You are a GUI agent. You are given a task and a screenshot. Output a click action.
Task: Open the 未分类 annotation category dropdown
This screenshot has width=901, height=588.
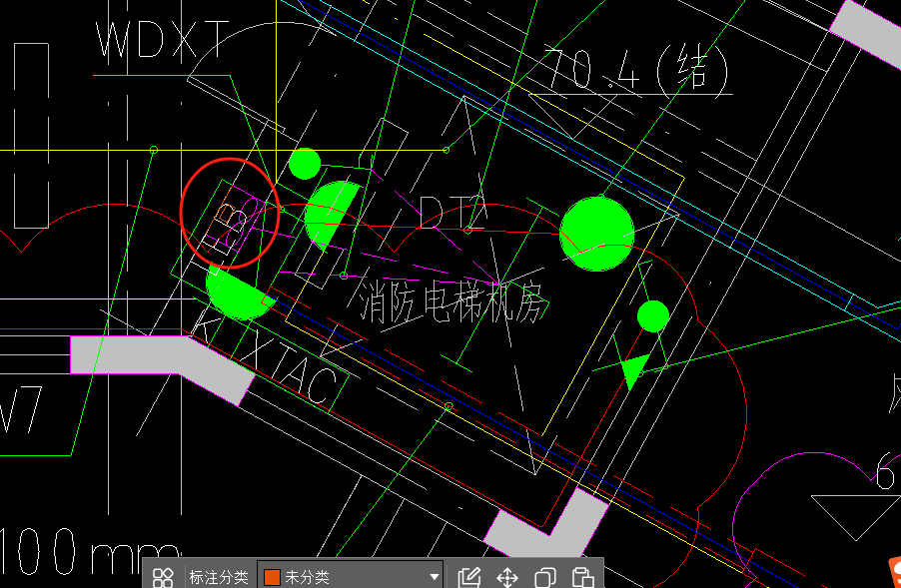(x=350, y=576)
